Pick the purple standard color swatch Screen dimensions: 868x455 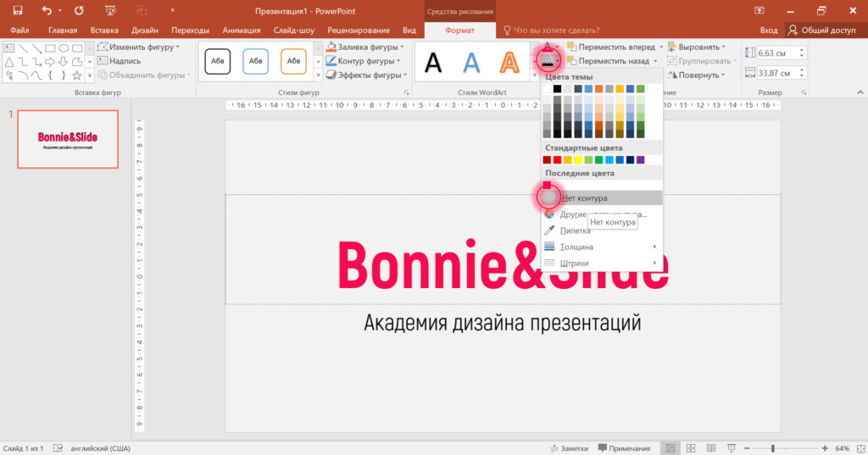pos(641,160)
